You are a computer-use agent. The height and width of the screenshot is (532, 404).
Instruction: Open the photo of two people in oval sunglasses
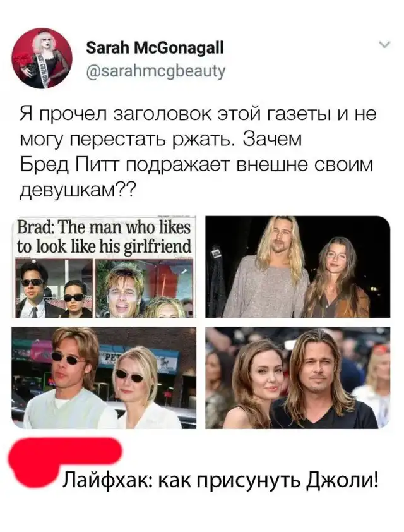104,378
